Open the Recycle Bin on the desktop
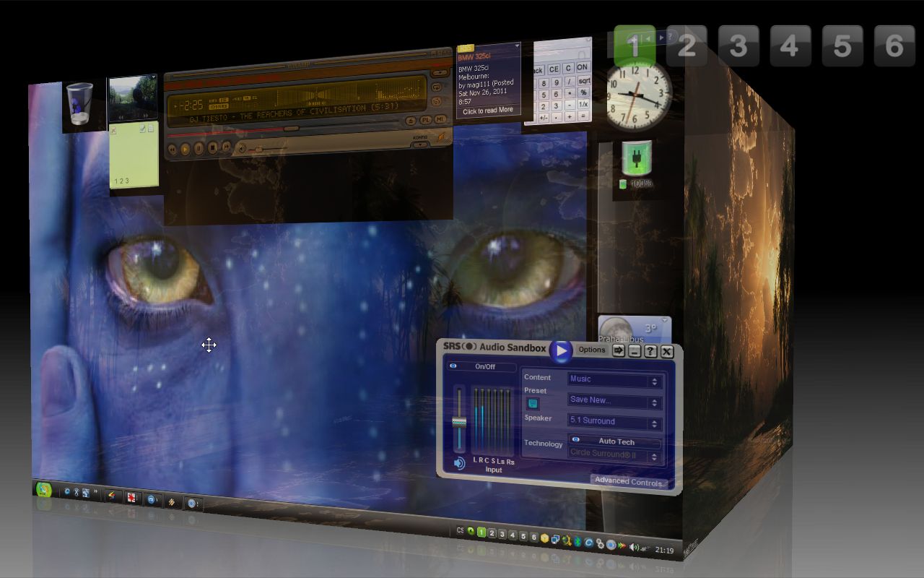Screen dimensions: 924x578 coord(79,103)
